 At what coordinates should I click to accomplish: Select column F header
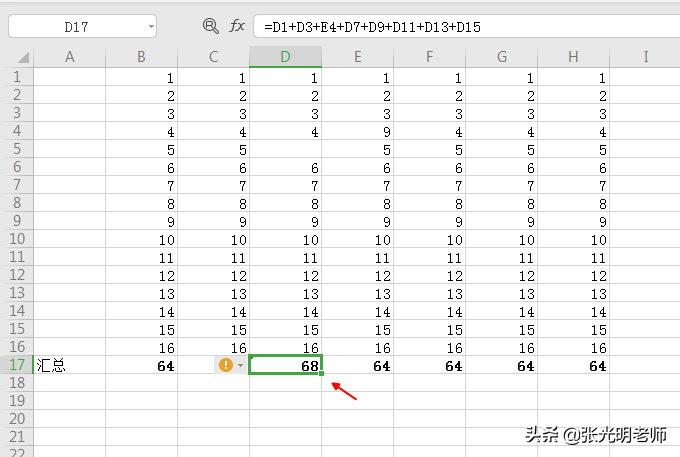[x=429, y=57]
